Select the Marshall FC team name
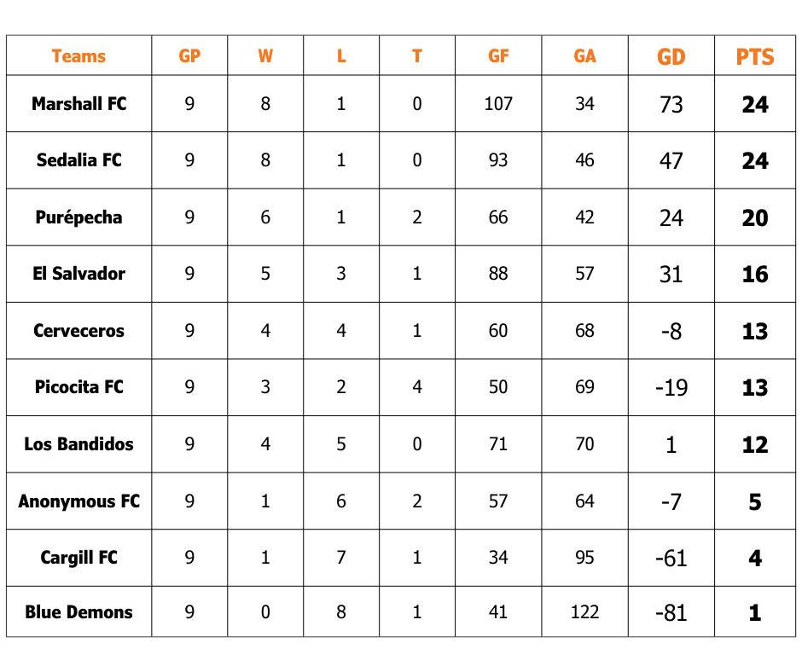Image resolution: width=802 pixels, height=672 pixels. click(x=78, y=104)
